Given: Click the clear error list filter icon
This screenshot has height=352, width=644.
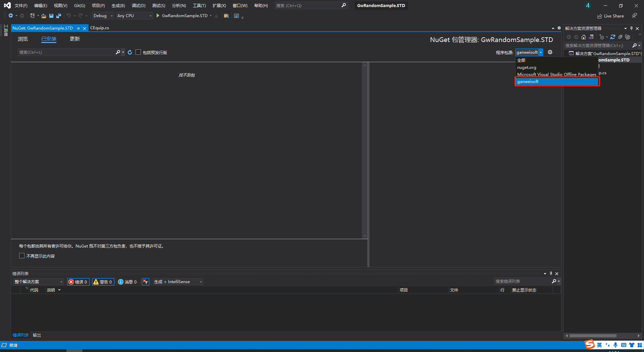Looking at the screenshot, I should pyautogui.click(x=145, y=282).
